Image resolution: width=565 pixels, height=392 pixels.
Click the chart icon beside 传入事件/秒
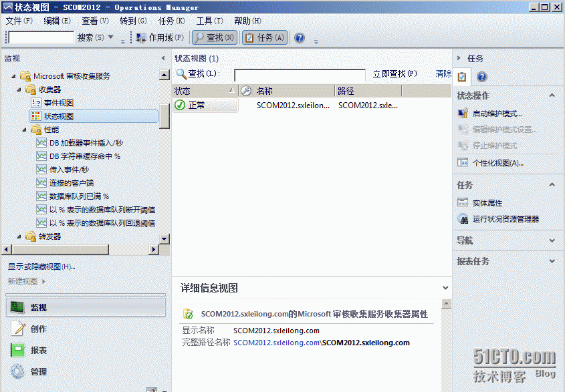tap(41, 170)
